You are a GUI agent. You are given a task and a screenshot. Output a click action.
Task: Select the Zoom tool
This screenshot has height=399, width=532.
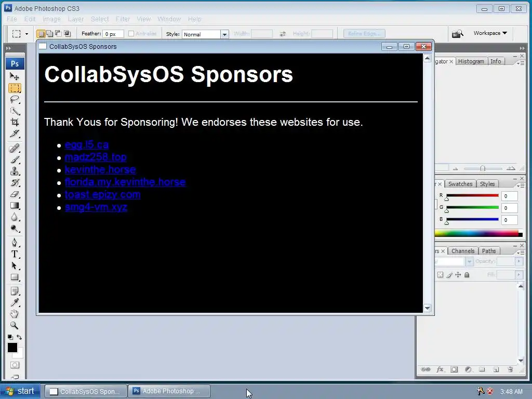15,325
